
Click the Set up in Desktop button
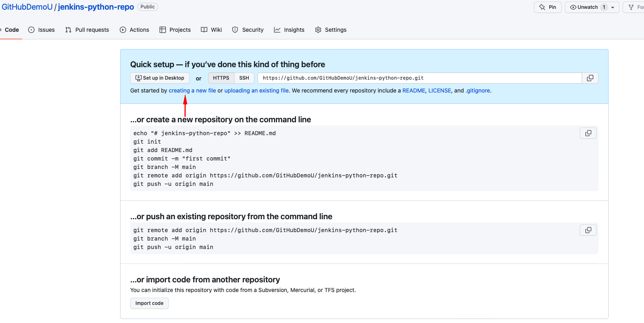pos(160,78)
